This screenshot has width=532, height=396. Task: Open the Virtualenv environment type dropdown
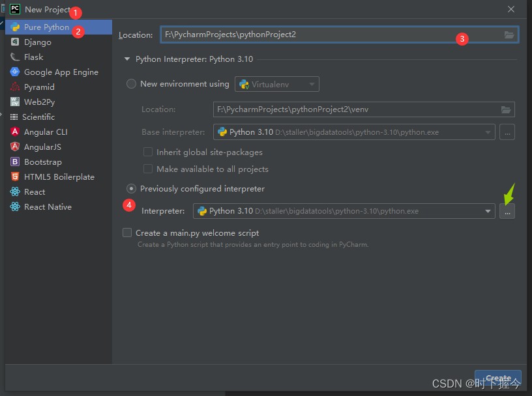pyautogui.click(x=277, y=84)
